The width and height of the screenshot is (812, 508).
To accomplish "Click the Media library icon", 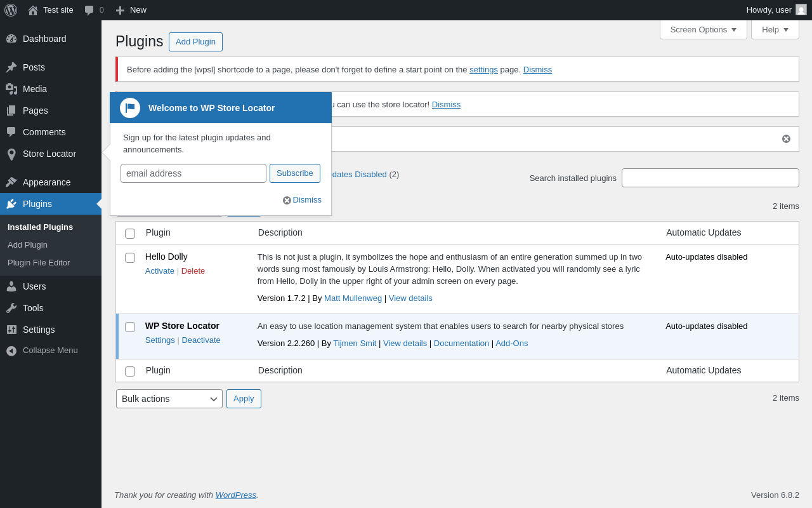I will point(11,89).
